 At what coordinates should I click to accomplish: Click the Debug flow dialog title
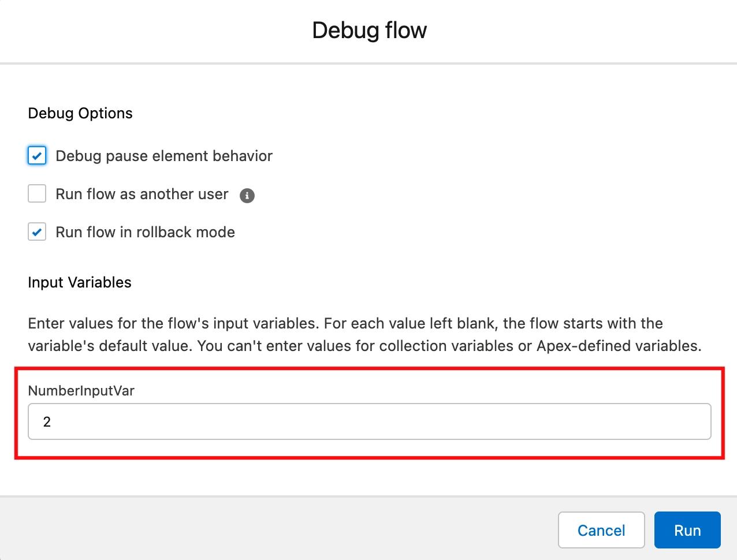pyautogui.click(x=369, y=30)
